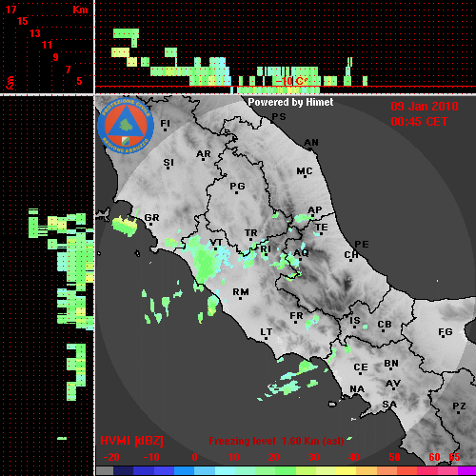Click the PZ city label

pyautogui.click(x=459, y=407)
